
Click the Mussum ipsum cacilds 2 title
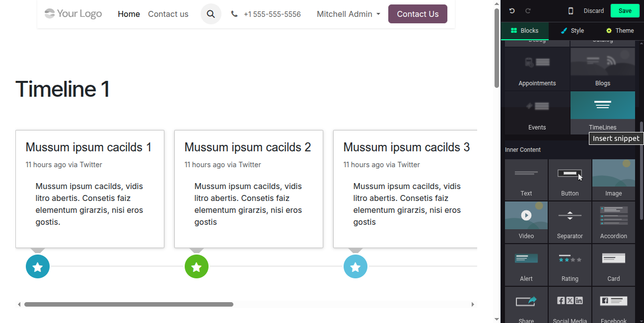248,147
